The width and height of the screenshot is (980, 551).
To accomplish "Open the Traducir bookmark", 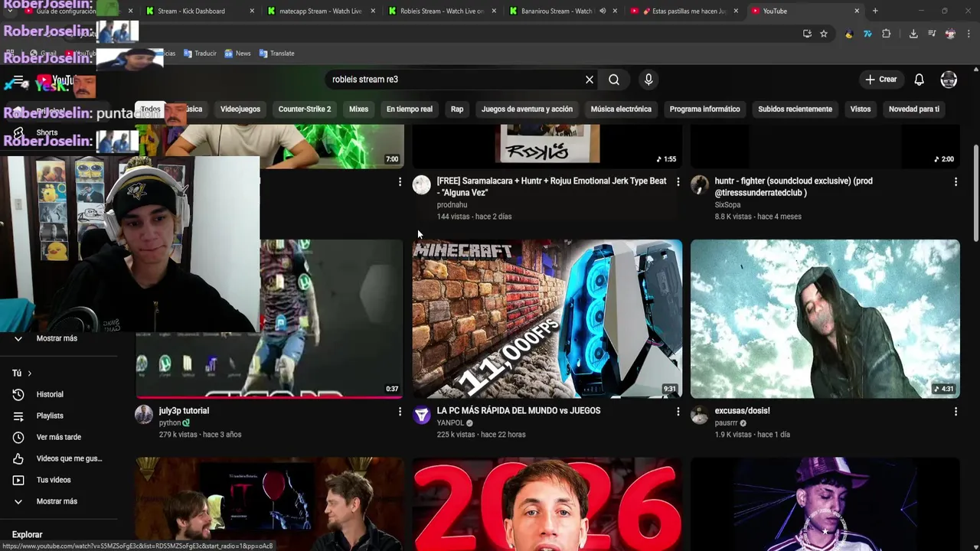I will (x=200, y=54).
